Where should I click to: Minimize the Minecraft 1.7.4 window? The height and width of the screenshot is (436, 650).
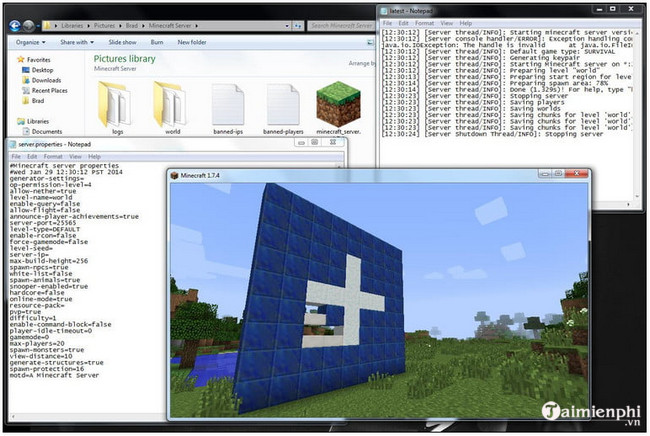[x=544, y=174]
